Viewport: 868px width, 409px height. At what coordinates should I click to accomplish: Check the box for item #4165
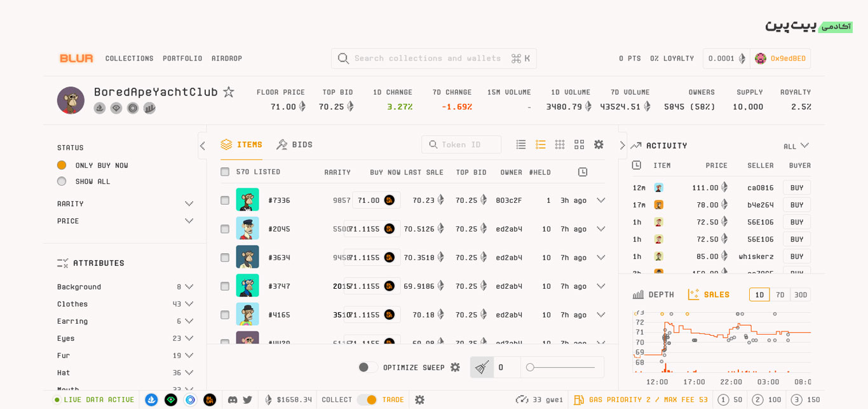point(225,315)
